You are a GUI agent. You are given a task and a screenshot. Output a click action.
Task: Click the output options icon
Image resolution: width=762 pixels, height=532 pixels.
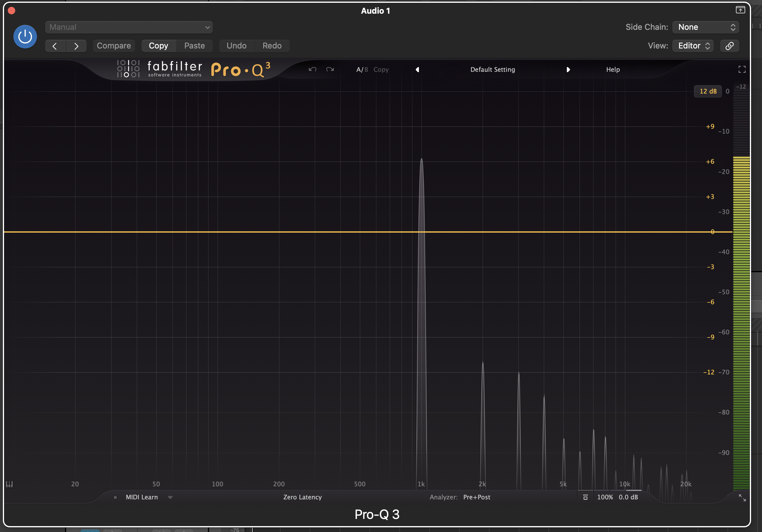(x=585, y=497)
